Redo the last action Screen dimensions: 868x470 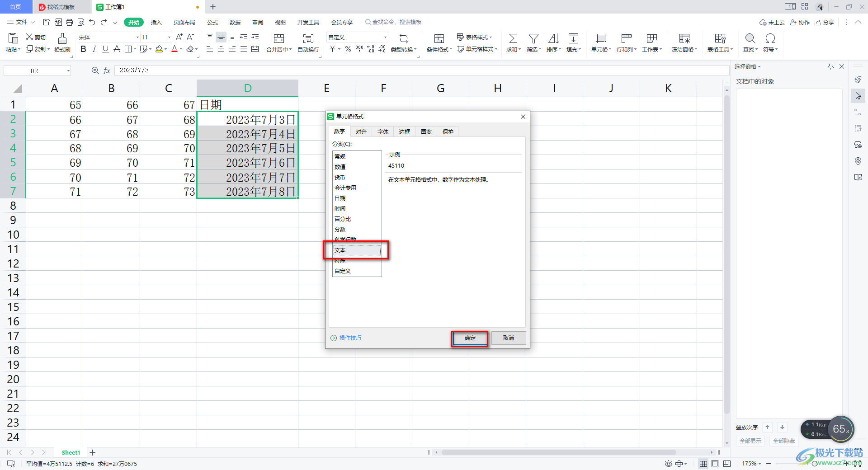104,22
